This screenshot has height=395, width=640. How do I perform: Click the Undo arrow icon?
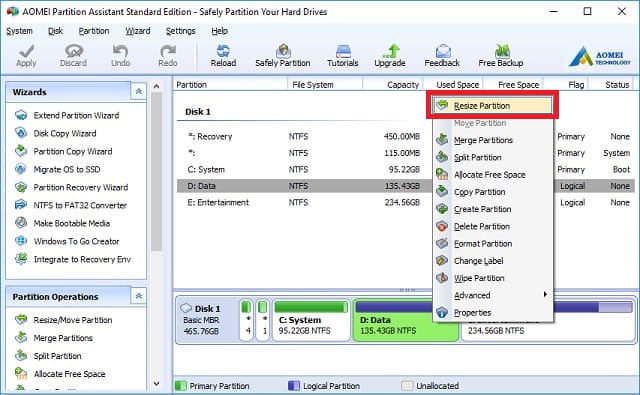(120, 51)
